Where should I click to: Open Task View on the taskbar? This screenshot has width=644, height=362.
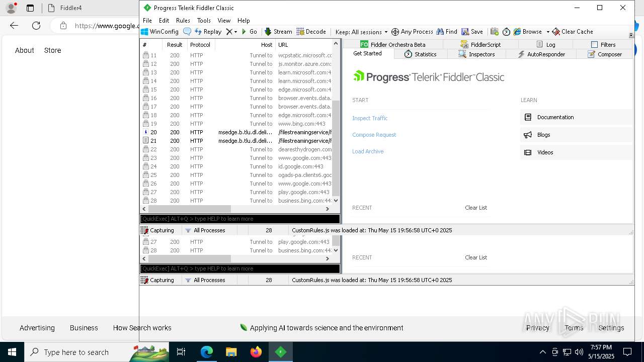pos(181,352)
